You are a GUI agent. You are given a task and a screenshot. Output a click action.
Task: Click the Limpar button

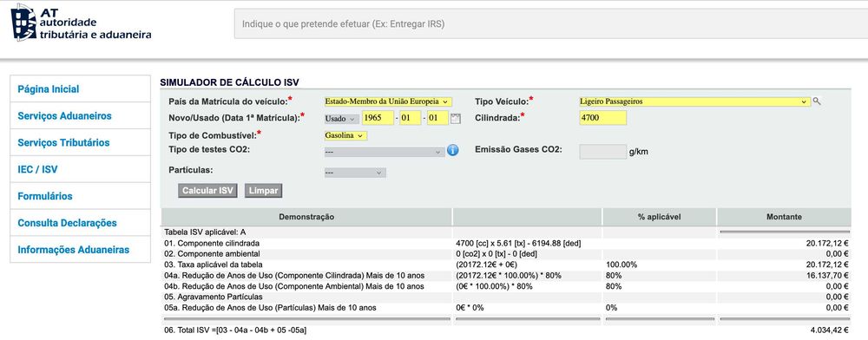point(264,191)
